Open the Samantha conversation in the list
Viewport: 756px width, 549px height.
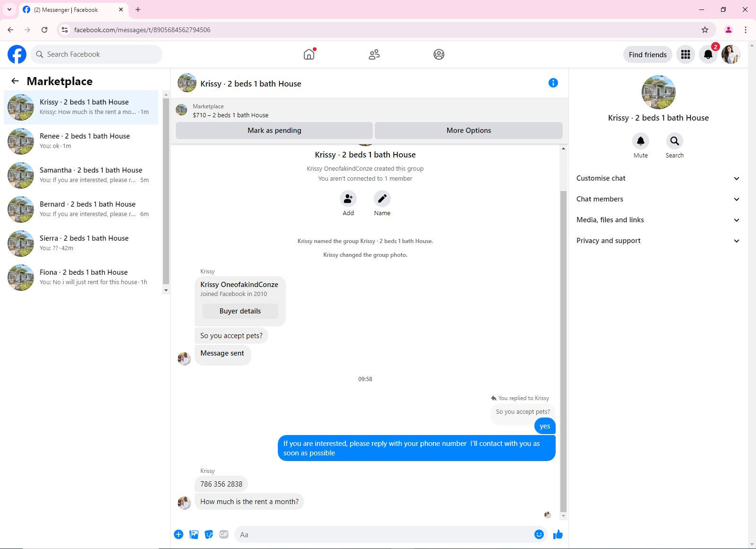pyautogui.click(x=81, y=175)
